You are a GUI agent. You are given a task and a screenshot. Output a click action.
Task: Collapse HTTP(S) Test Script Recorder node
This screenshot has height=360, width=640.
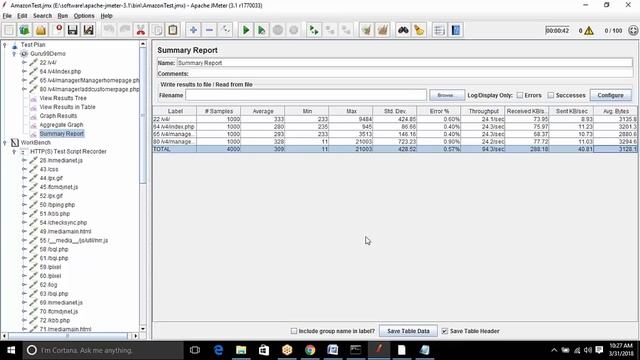point(14,151)
